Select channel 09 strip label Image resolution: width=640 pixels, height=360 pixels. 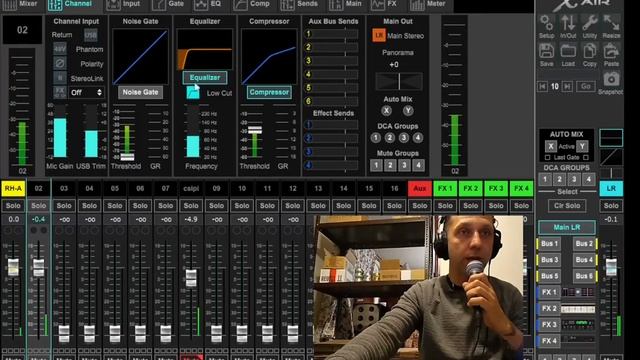click(x=216, y=188)
